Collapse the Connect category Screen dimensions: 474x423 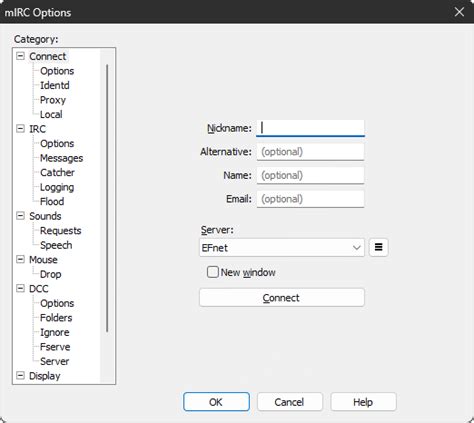(x=20, y=56)
